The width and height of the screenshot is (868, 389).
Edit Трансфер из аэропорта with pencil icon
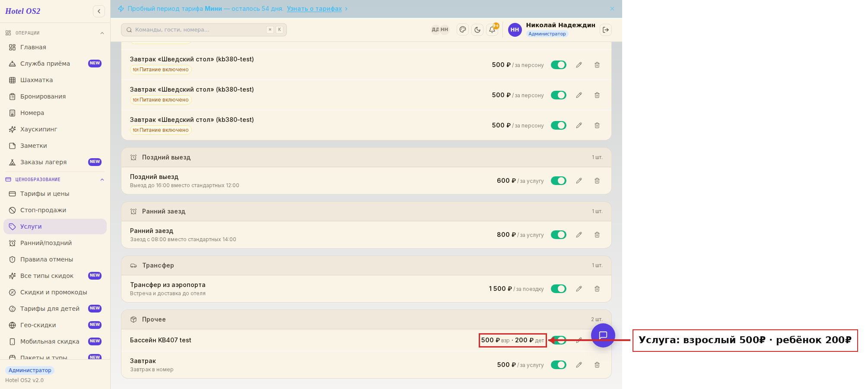[x=579, y=289]
